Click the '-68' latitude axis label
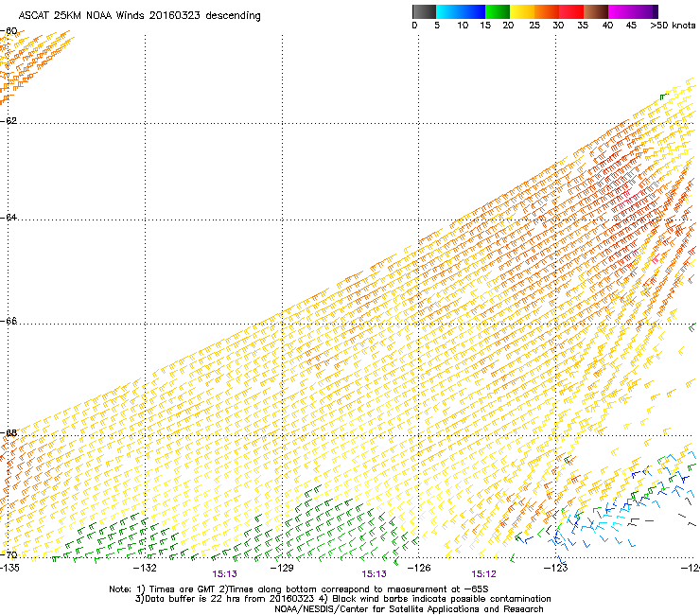This screenshot has height=615, width=700. pos(9,433)
